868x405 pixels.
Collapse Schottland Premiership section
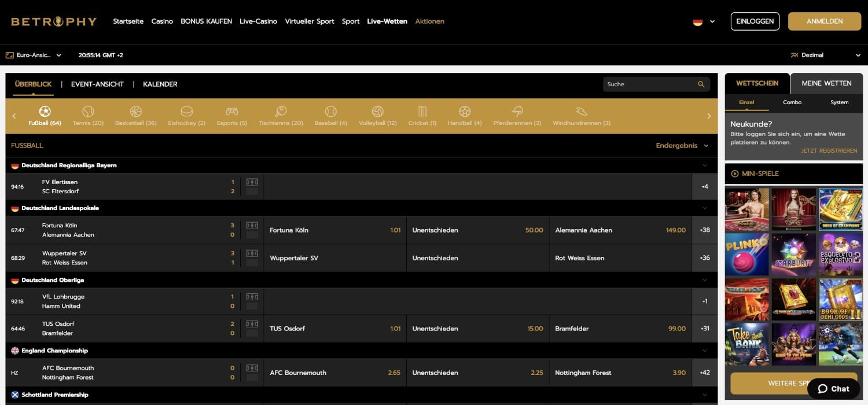704,395
